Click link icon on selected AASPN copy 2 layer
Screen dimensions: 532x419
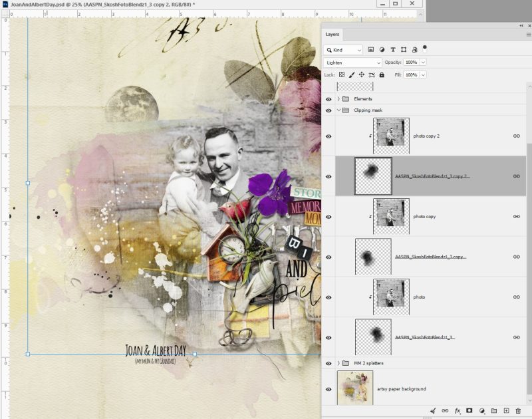coord(517,176)
